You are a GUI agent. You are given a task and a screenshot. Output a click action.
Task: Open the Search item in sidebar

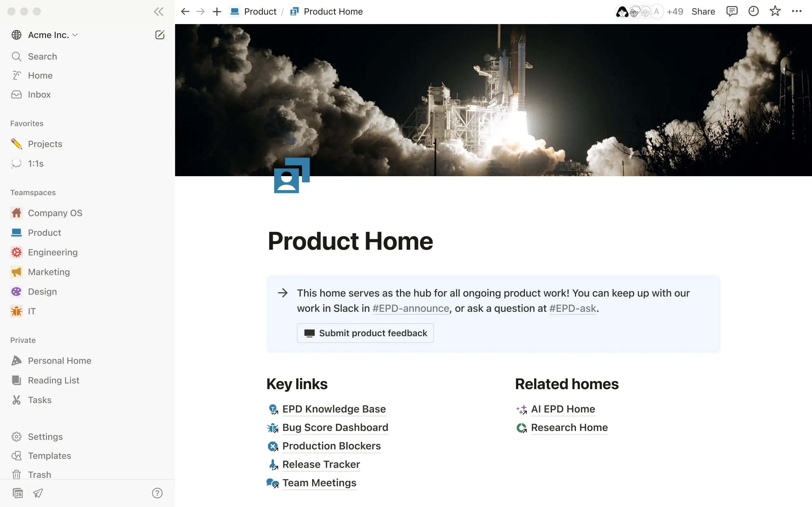pyautogui.click(x=42, y=56)
